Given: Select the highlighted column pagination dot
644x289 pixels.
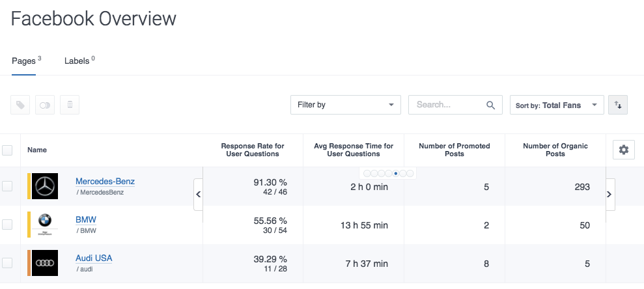Looking at the screenshot, I should 395,174.
